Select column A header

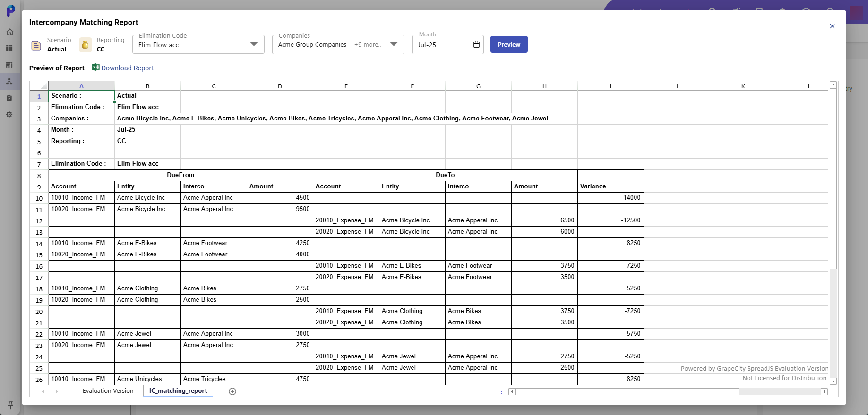point(81,86)
